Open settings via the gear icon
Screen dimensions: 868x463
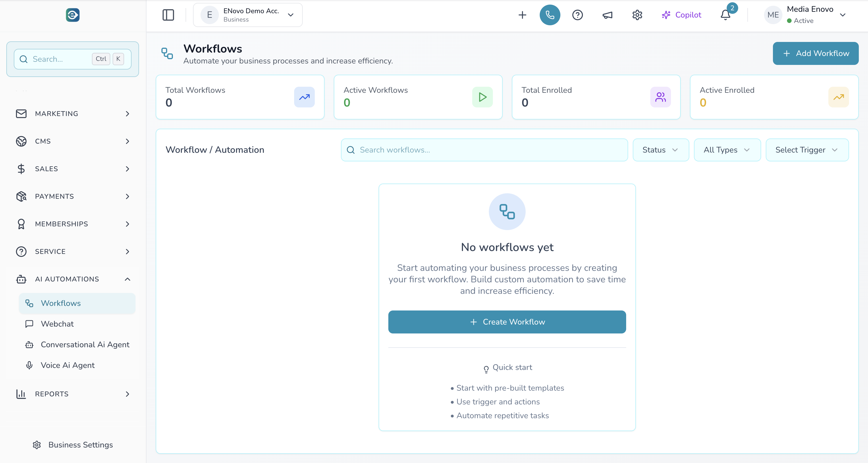click(x=637, y=15)
